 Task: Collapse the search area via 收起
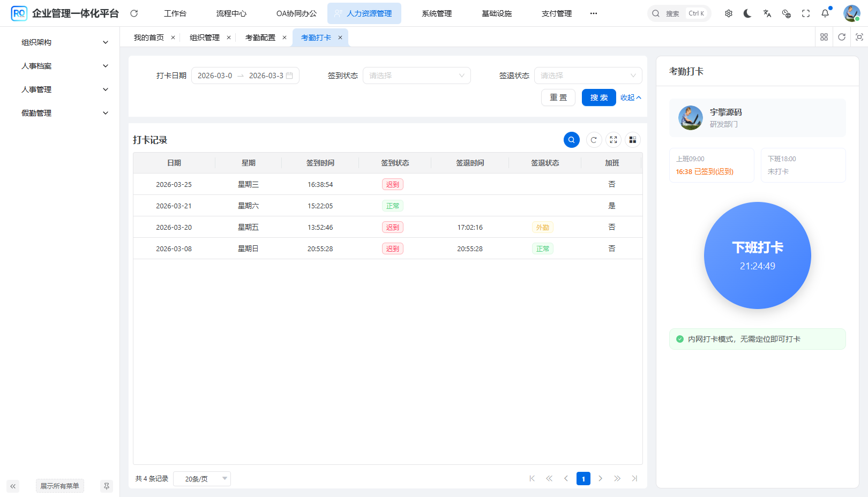coord(630,97)
